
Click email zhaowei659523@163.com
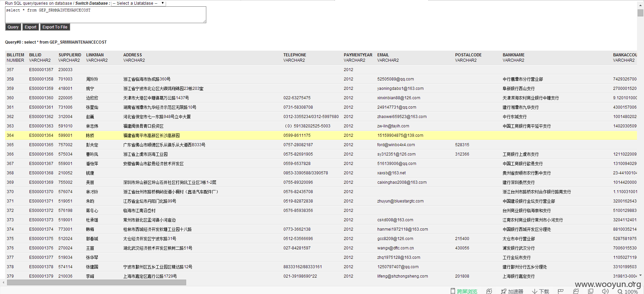tap(402, 117)
